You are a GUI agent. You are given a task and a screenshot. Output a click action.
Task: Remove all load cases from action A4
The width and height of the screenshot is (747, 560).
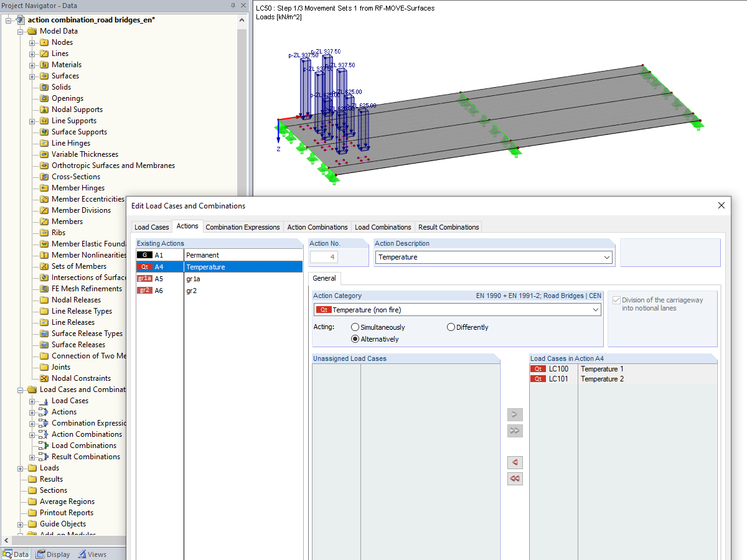(515, 478)
